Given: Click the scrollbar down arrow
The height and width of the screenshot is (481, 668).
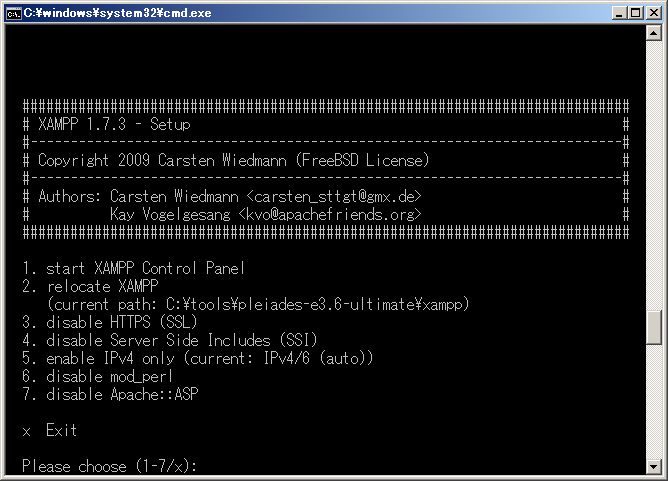Looking at the screenshot, I should [654, 467].
